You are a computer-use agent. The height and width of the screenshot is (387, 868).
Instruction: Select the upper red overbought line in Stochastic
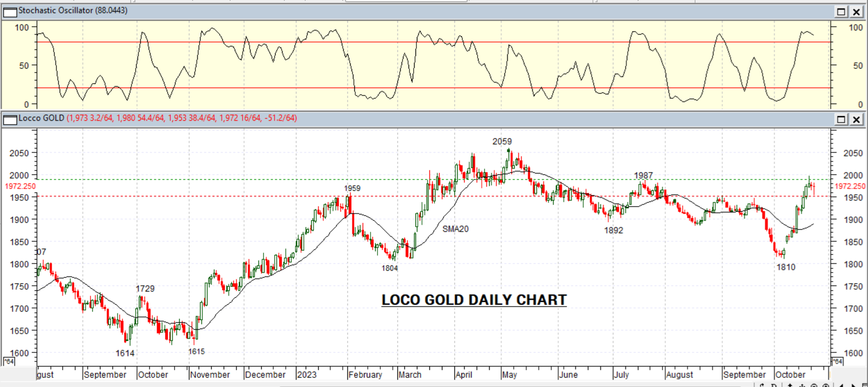(x=433, y=42)
